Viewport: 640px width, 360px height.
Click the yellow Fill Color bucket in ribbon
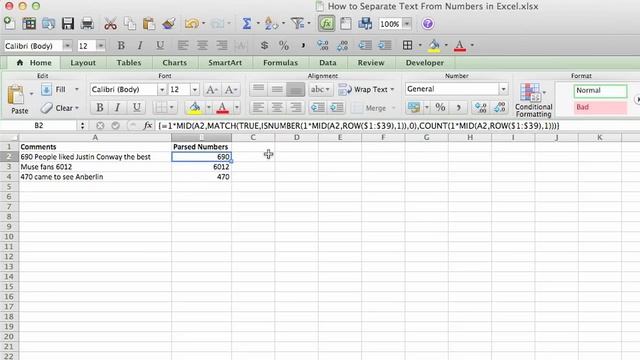point(194,108)
